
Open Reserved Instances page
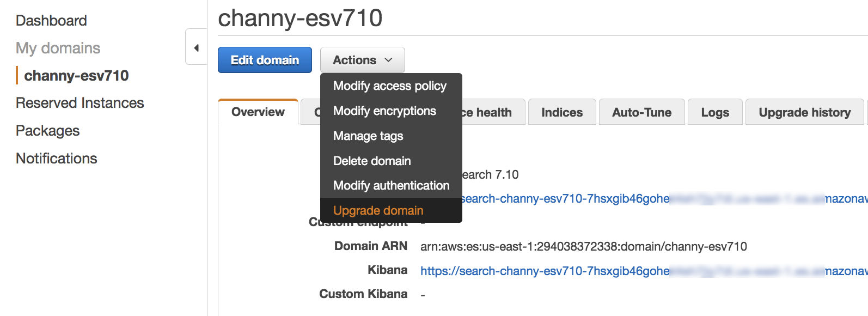(x=80, y=103)
